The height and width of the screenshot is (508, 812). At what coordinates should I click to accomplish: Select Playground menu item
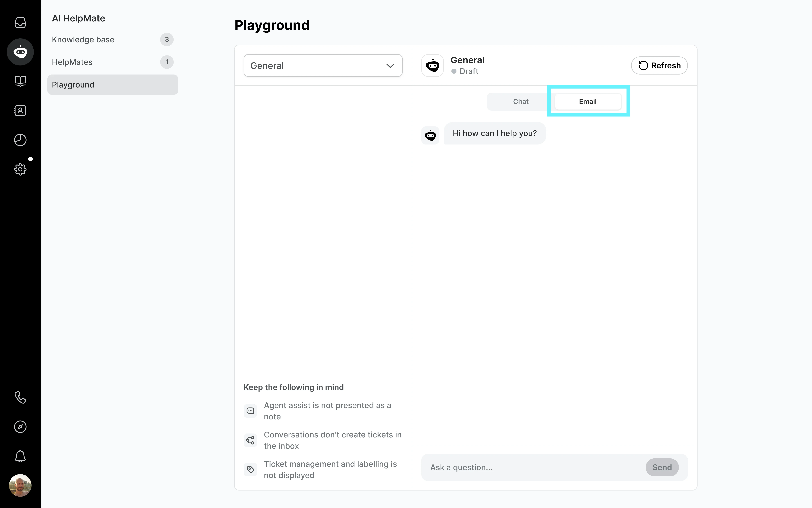pyautogui.click(x=113, y=85)
